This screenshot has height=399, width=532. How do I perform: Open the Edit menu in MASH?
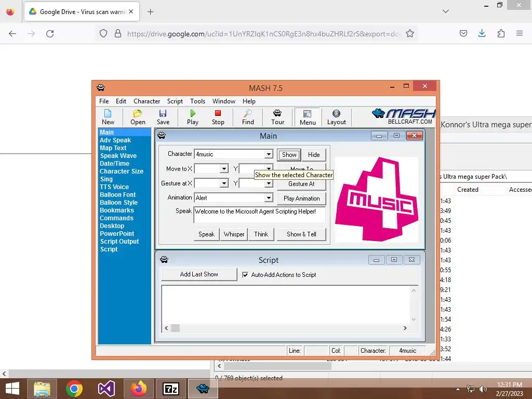pos(121,101)
